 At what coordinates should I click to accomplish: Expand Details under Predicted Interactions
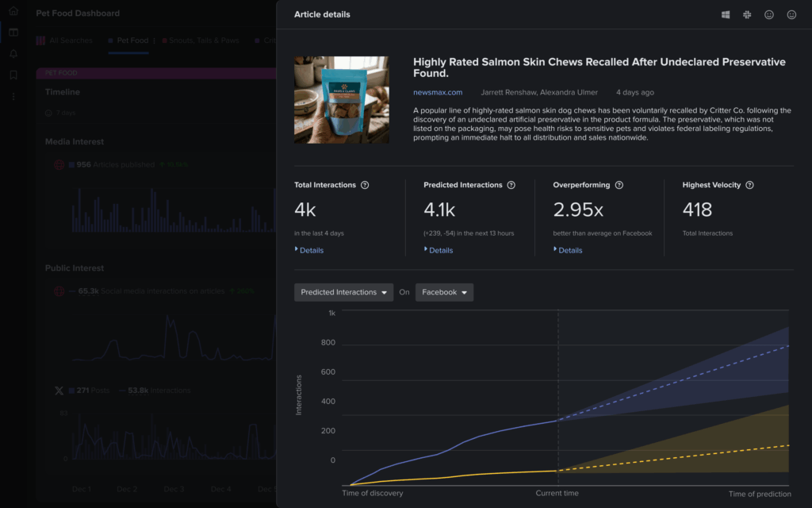[x=439, y=250]
